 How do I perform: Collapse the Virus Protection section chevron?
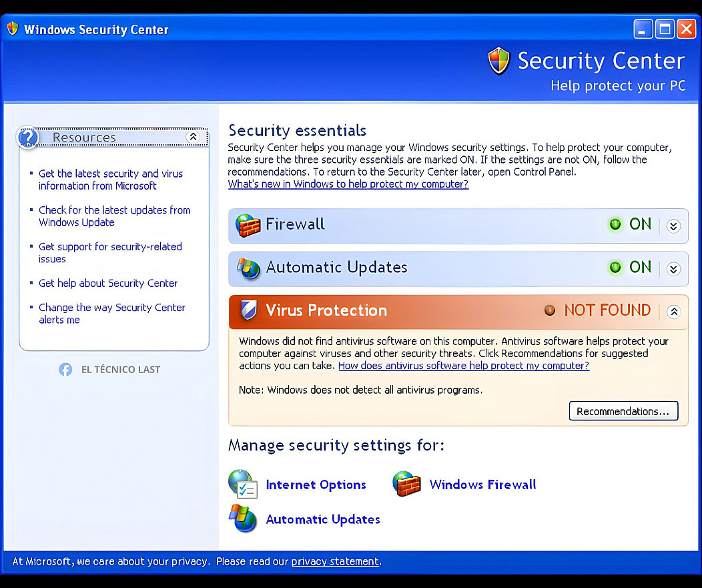click(673, 312)
